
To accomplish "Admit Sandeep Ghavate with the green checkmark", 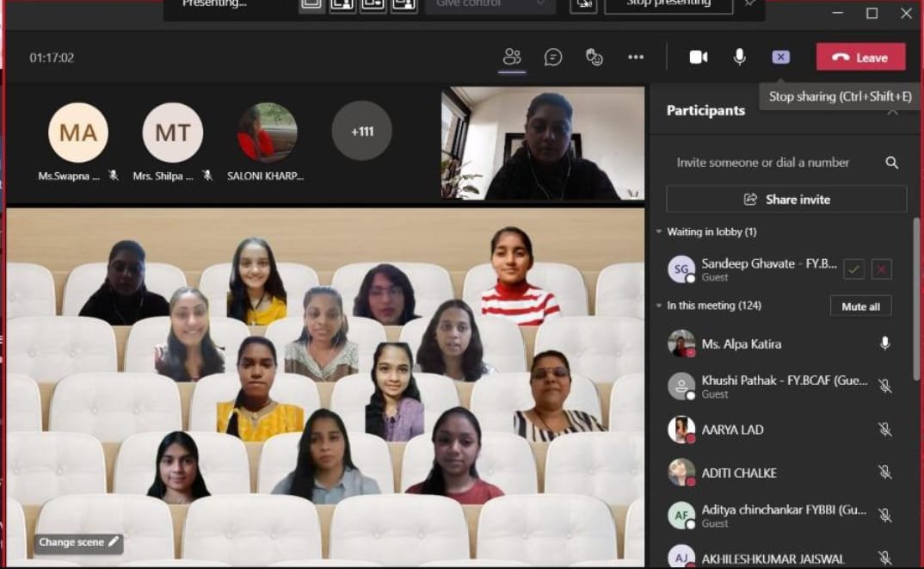I will pyautogui.click(x=853, y=269).
